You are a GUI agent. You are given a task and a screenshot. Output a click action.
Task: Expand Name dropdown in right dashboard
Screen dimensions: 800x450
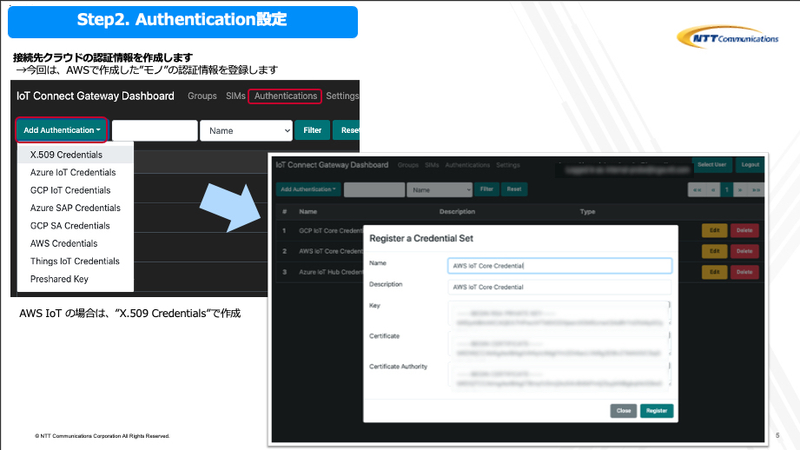point(439,190)
